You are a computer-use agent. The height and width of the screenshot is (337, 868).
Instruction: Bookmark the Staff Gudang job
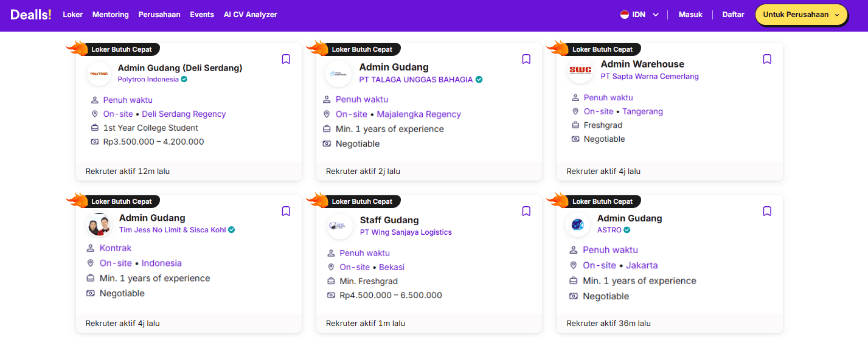[x=527, y=211]
